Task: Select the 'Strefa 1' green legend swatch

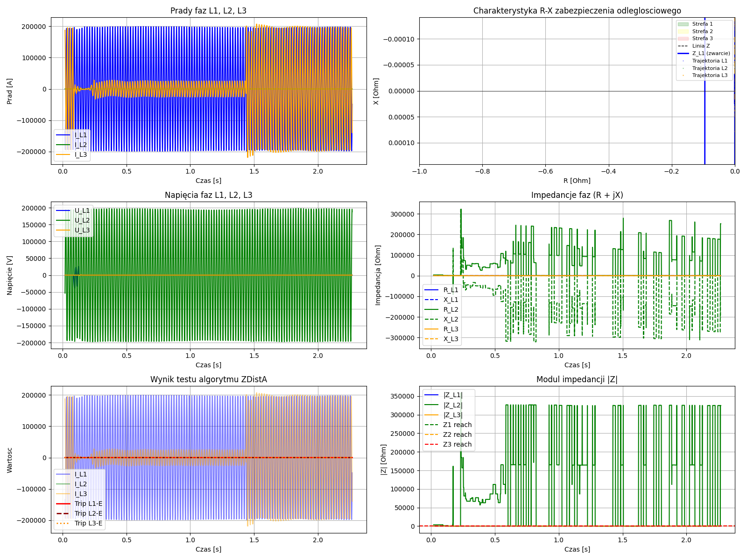Action: 683,24
